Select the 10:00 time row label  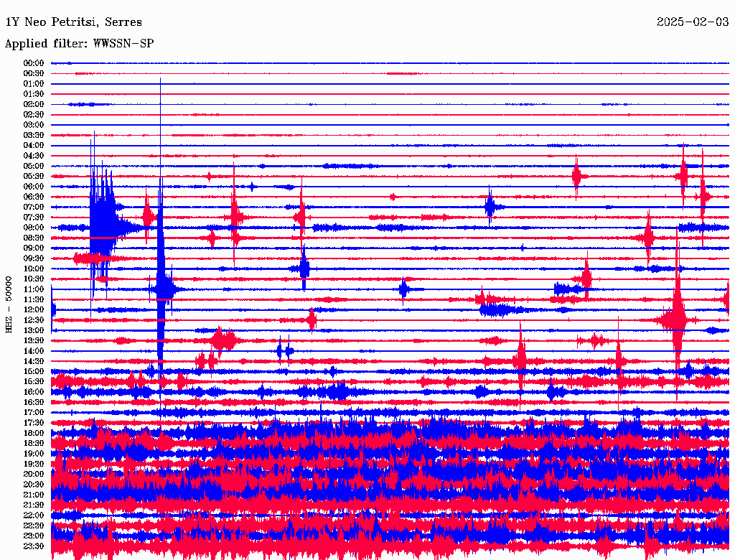(34, 269)
